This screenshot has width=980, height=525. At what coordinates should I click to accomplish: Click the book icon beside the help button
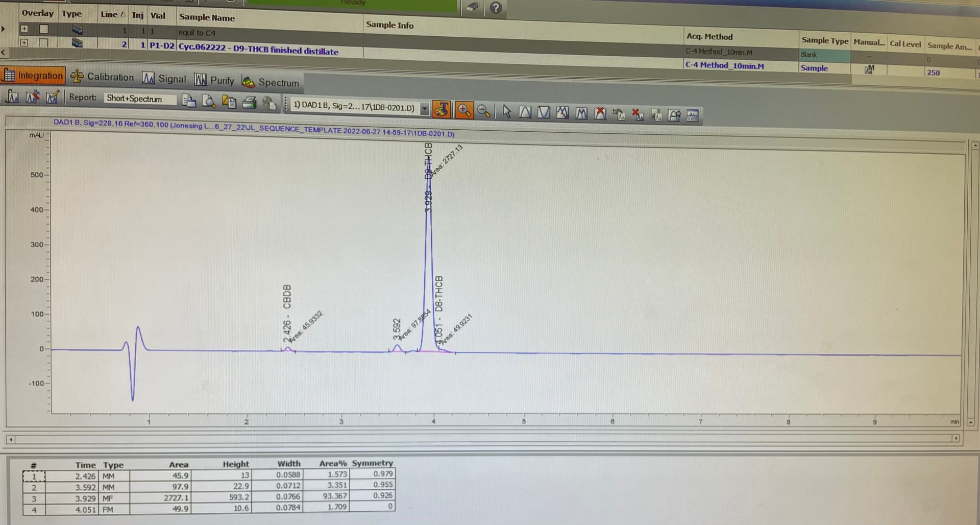click(x=473, y=7)
